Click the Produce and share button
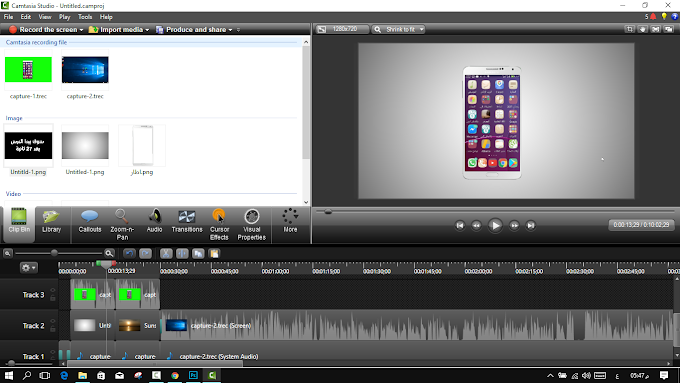 (x=191, y=29)
